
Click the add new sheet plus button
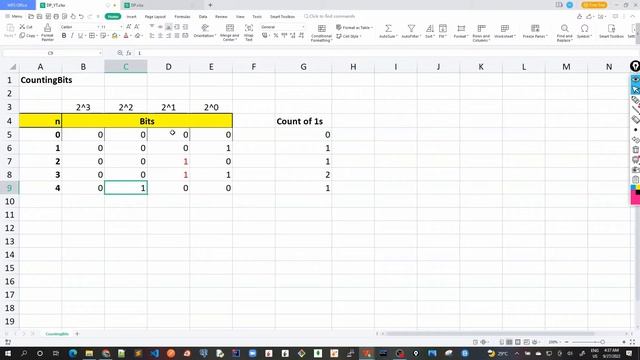tap(77, 334)
